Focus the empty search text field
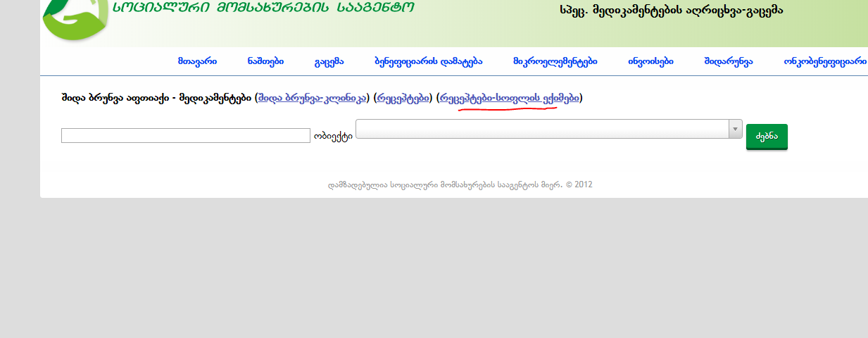868x338 pixels. coord(185,135)
